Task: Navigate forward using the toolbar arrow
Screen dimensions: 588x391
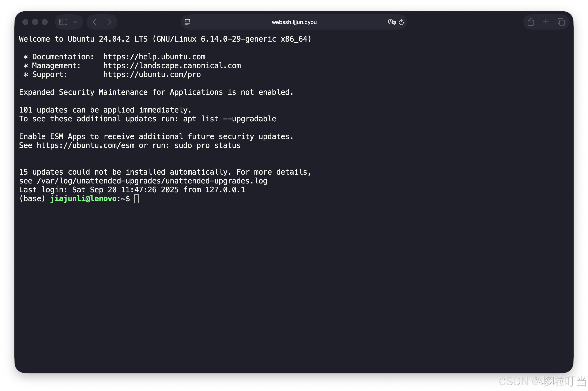Action: click(110, 22)
